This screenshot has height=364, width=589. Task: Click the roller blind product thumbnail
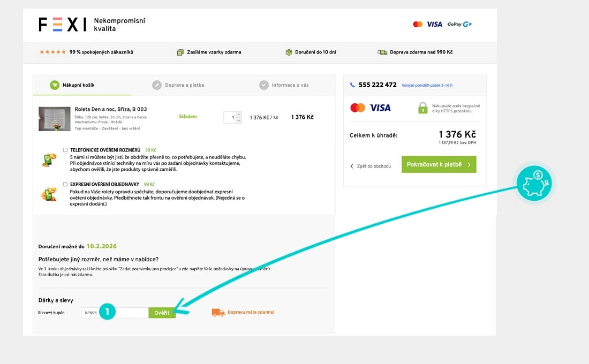tap(55, 119)
